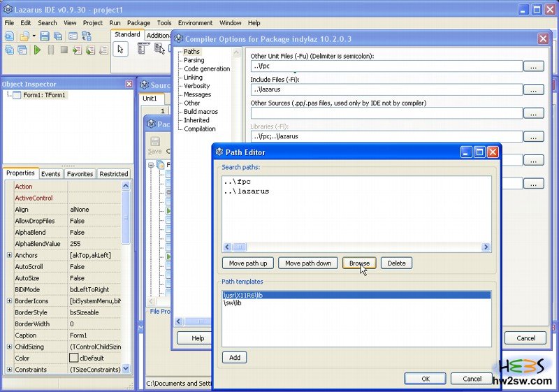Select the Standard component palette tab
The image size is (559, 392).
[x=127, y=34]
